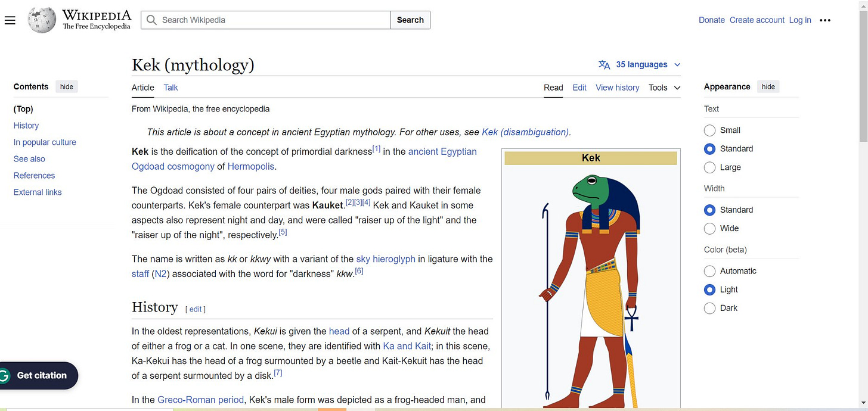This screenshot has width=868, height=411.
Task: Open the Kek (disambiguation) link
Action: coord(525,132)
